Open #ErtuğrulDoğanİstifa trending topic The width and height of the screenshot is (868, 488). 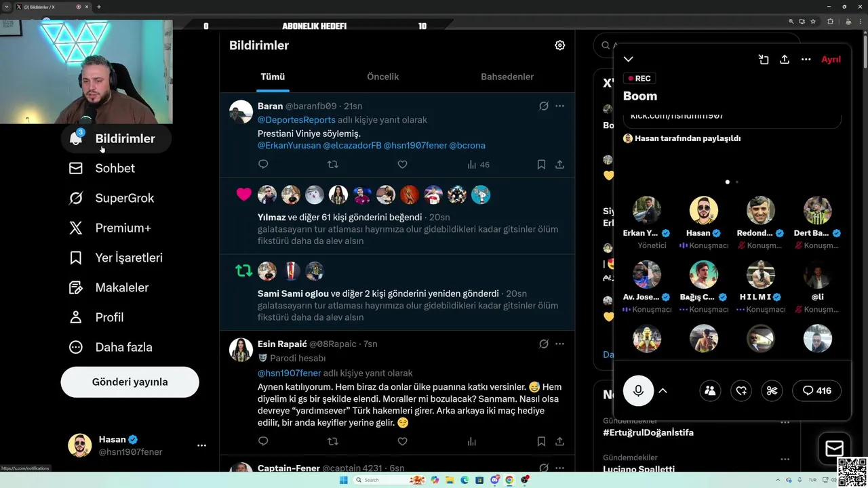(x=648, y=432)
